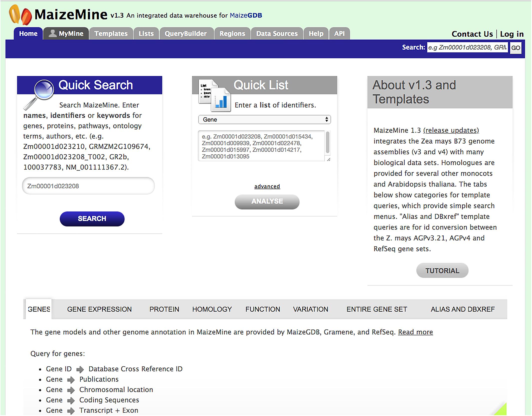Click the GO button next to the header search
The width and height of the screenshot is (532, 416).
tap(516, 48)
